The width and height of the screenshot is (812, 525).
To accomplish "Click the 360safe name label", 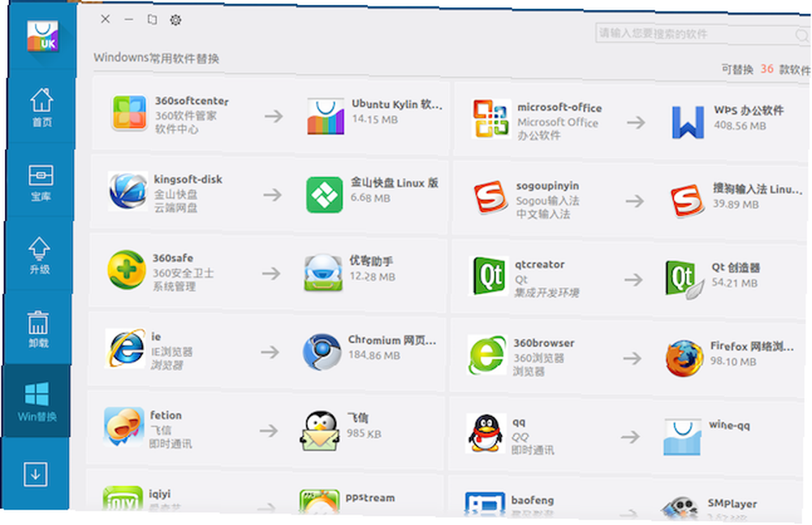I will tap(172, 258).
